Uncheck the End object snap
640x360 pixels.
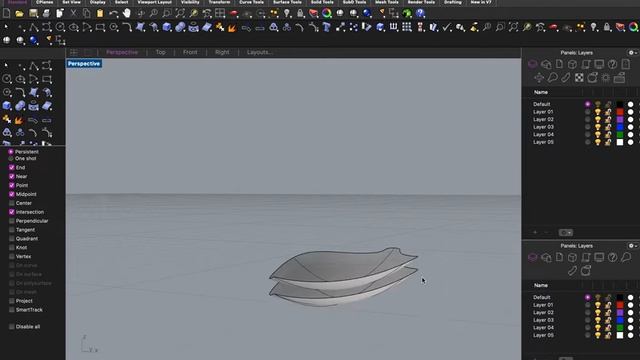(x=11, y=168)
